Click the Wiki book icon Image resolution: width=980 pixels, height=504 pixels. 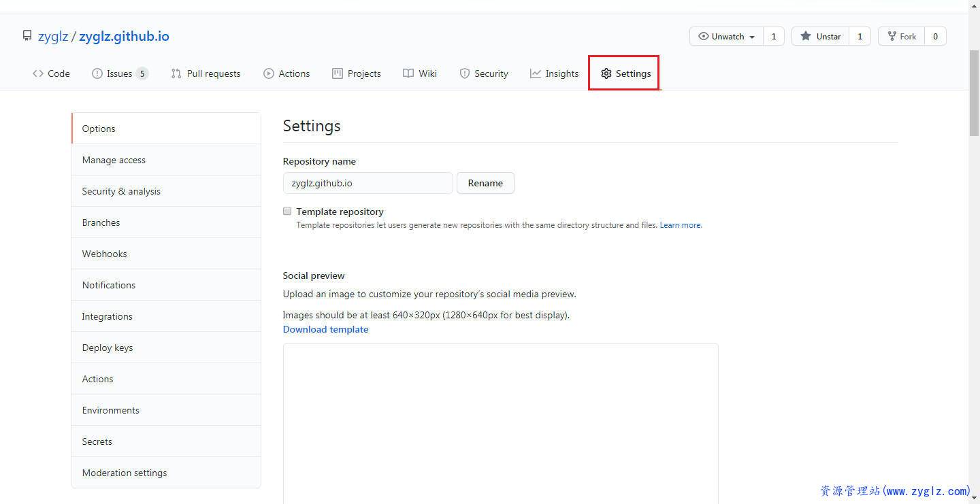(x=408, y=73)
